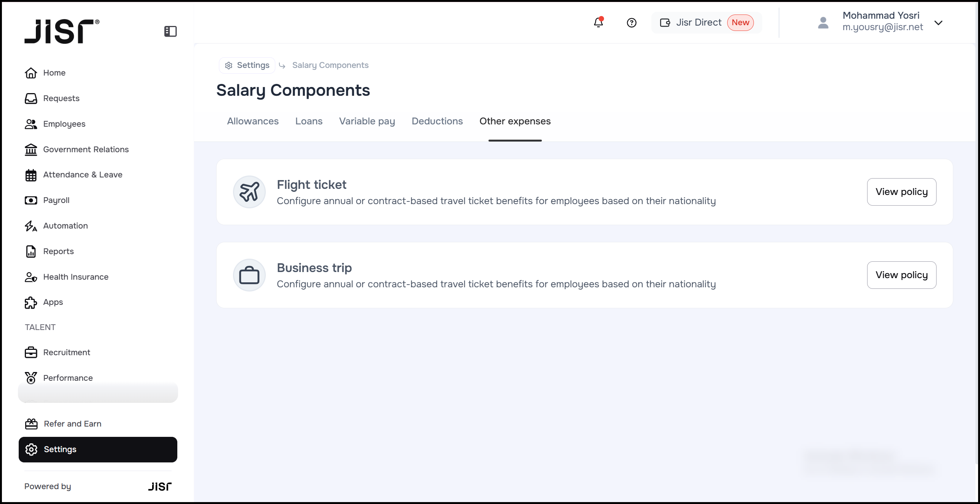Screen dimensions: 980x504
Task: Open Health Insurance menu item
Action: [76, 277]
